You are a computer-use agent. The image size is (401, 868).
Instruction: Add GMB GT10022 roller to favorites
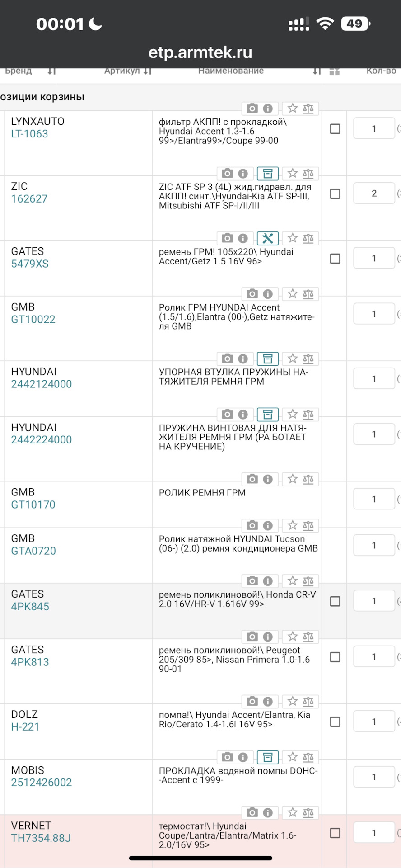[293, 294]
